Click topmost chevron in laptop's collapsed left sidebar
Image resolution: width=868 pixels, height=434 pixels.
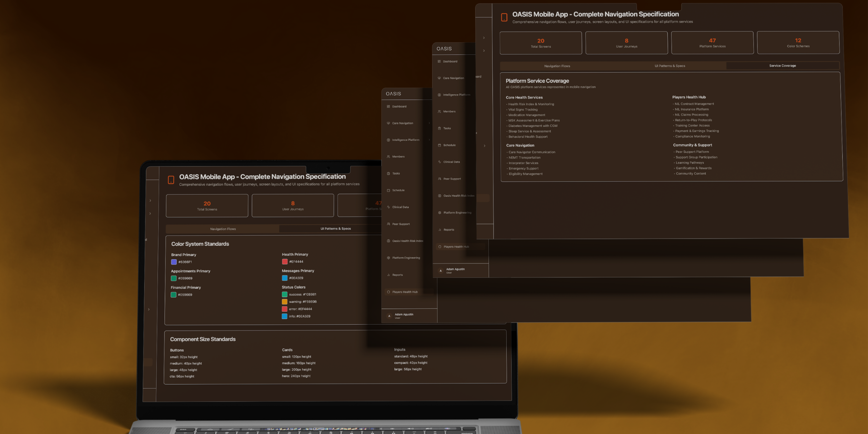point(150,201)
